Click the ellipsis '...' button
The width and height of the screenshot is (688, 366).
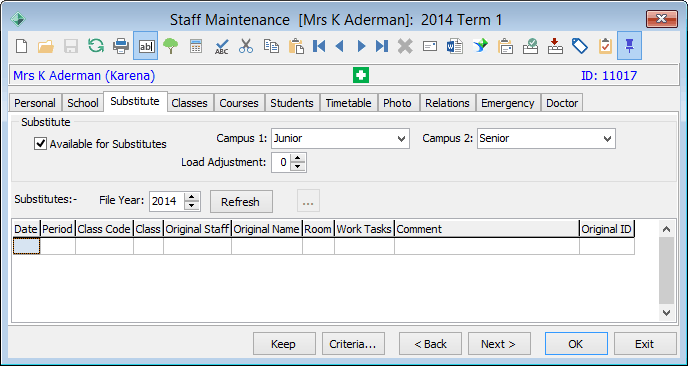[x=308, y=202]
